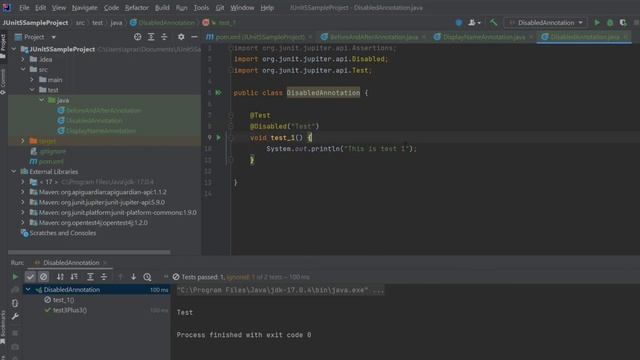The image size is (640, 360).
Task: Open DisabledAnnotation run configuration dropdown
Action: [x=546, y=22]
